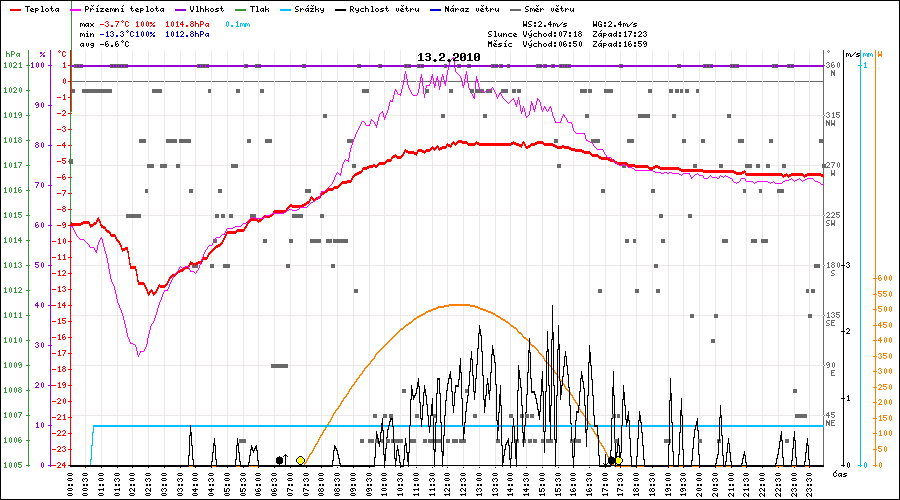Click the yellow sunrise marker on time axis
The width and height of the screenshot is (900, 500).
(x=300, y=460)
